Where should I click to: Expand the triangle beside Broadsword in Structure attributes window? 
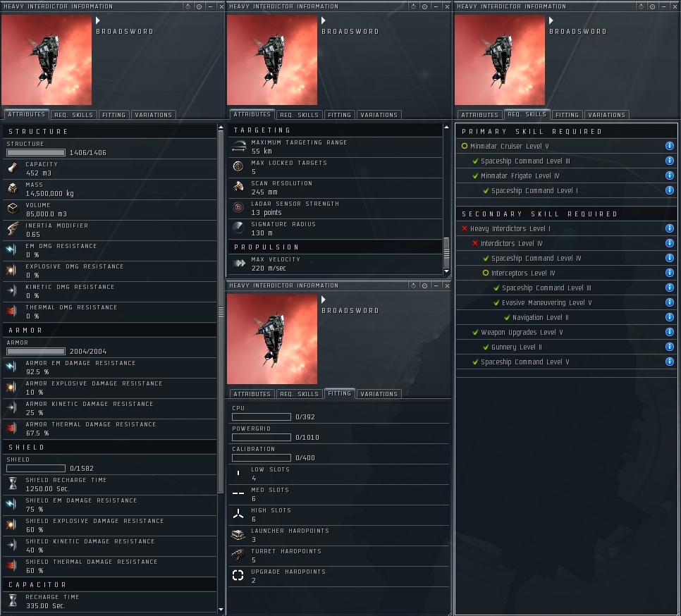[x=98, y=20]
